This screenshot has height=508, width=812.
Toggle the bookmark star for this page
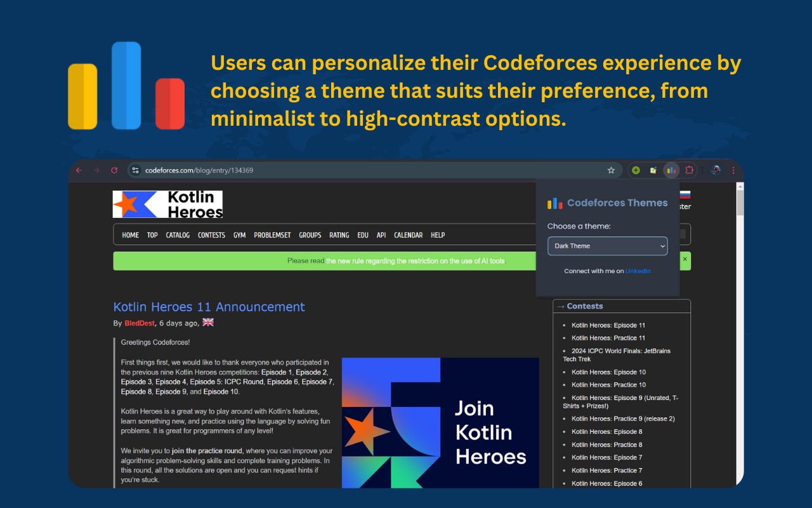(x=611, y=170)
